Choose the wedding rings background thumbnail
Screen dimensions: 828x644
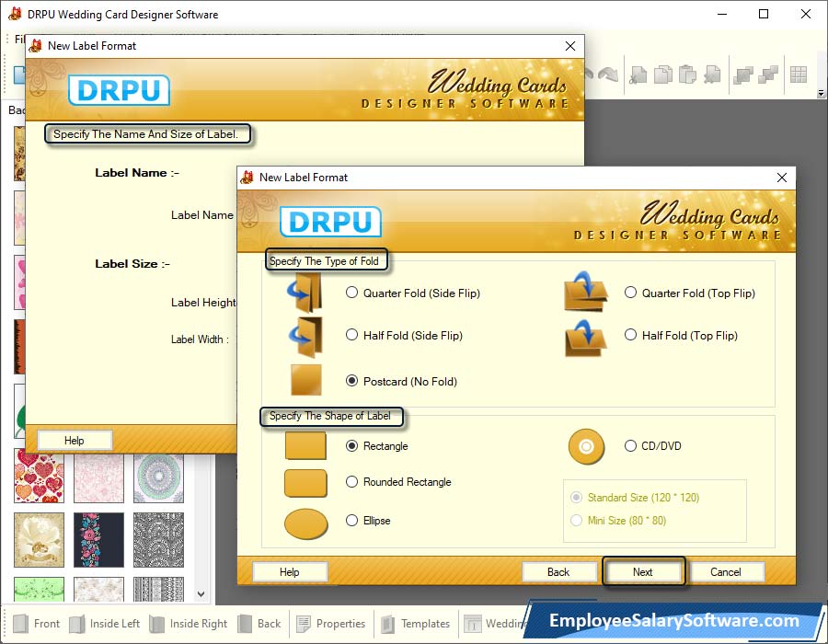pos(39,539)
